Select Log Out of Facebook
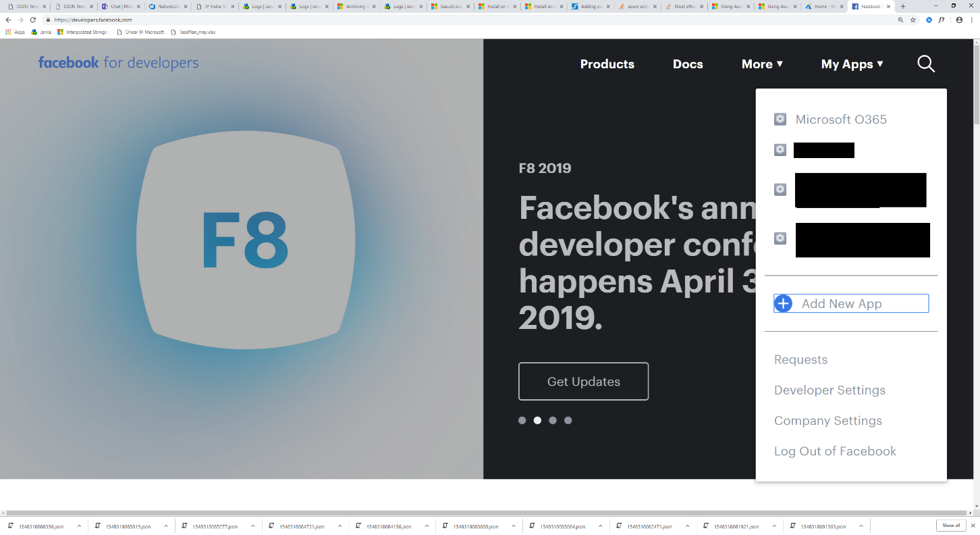Viewport: 980px width, 535px height. pyautogui.click(x=835, y=451)
